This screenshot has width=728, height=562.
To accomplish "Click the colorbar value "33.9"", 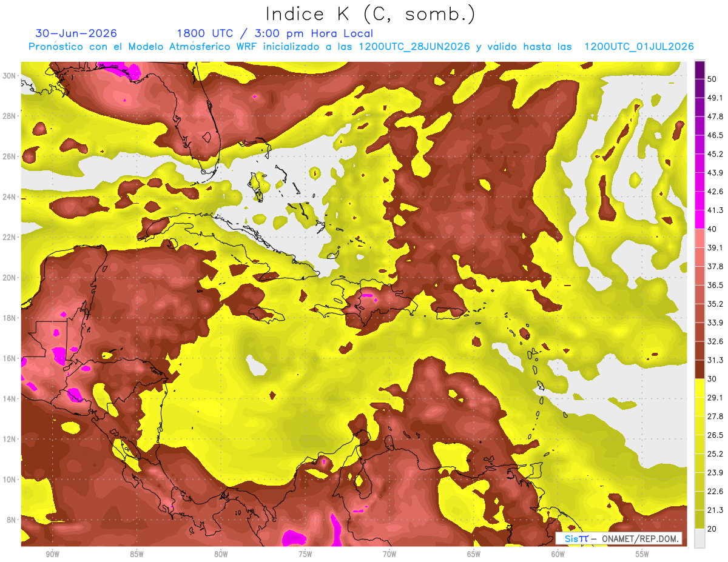I will (x=716, y=323).
